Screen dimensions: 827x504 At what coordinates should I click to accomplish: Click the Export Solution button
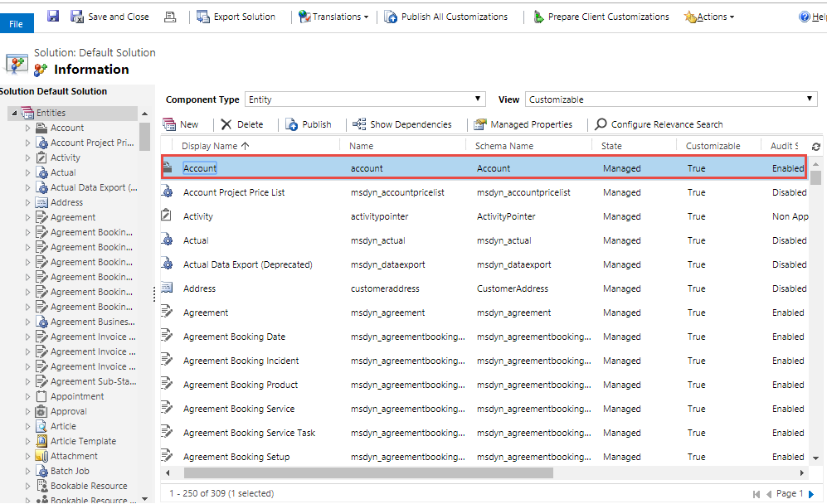point(236,17)
